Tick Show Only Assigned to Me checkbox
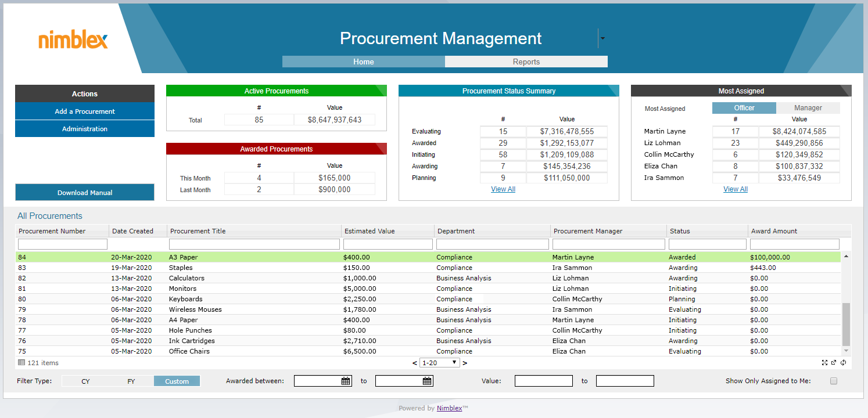Viewport: 868px width, 418px height. coord(834,381)
